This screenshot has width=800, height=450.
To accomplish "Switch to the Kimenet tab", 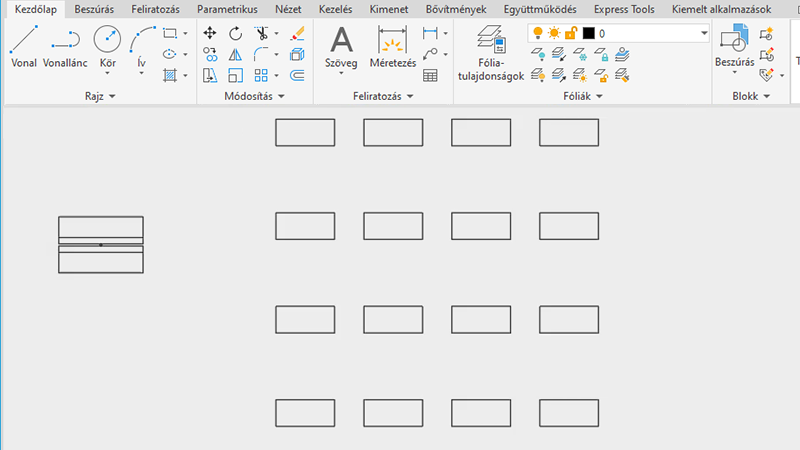I will click(x=389, y=9).
